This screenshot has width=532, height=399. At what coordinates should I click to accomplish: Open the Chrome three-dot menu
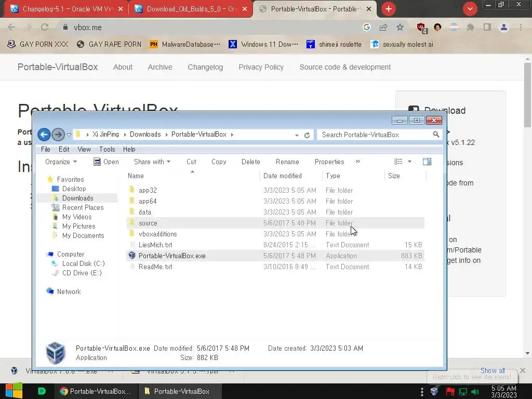click(x=521, y=28)
